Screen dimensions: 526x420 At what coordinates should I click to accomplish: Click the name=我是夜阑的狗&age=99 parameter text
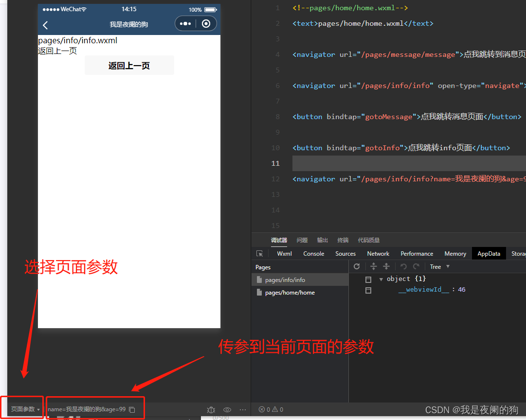pos(87,409)
